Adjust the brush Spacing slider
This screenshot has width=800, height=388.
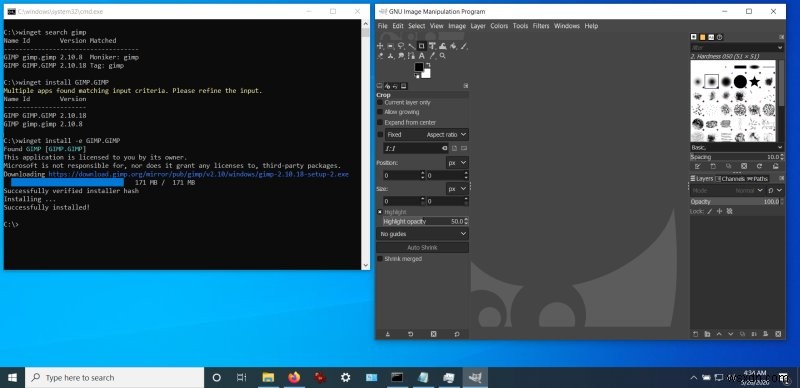pos(737,157)
